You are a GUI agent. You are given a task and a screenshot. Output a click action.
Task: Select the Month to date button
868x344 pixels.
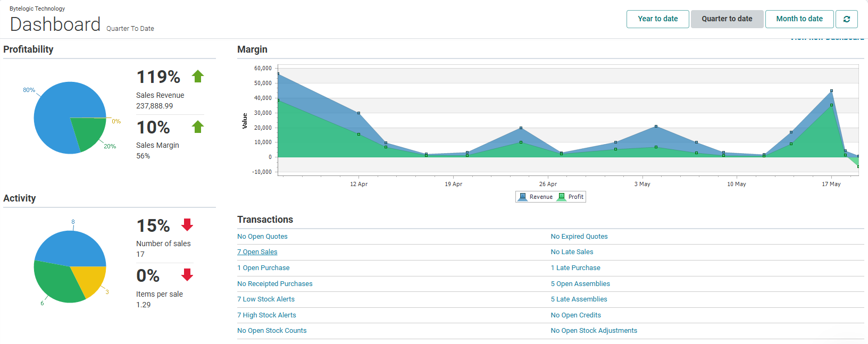pyautogui.click(x=799, y=19)
